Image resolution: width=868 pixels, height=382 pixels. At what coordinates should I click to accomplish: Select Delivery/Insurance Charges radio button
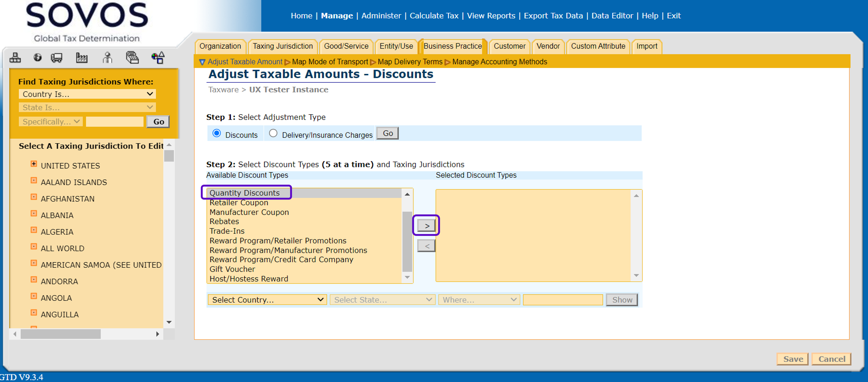(x=273, y=133)
